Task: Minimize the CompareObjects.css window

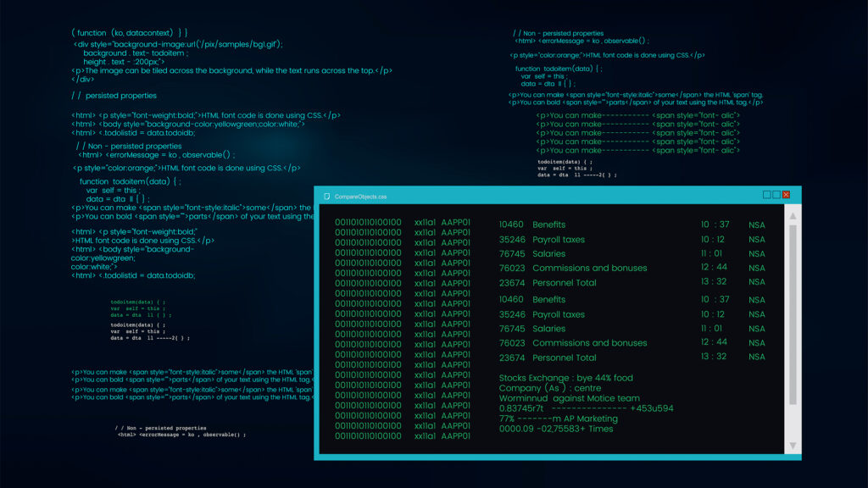Action: click(x=766, y=195)
